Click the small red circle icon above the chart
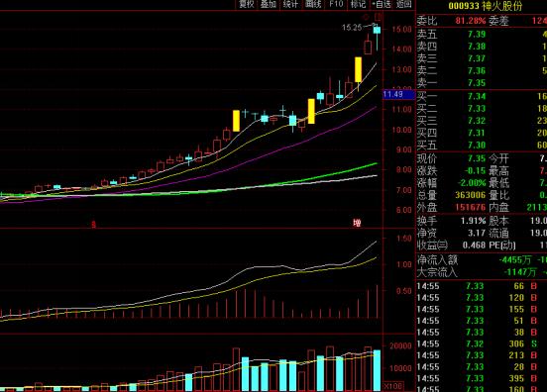 click(x=366, y=17)
